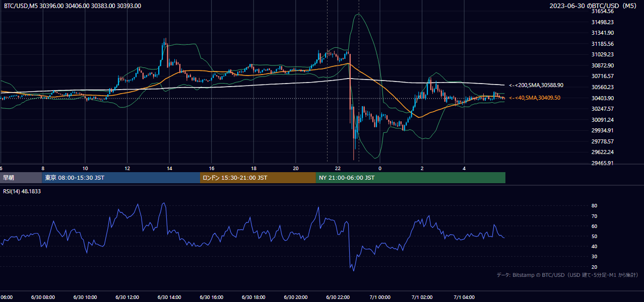Click hour 18 on price chart time axis

[x=253, y=168]
